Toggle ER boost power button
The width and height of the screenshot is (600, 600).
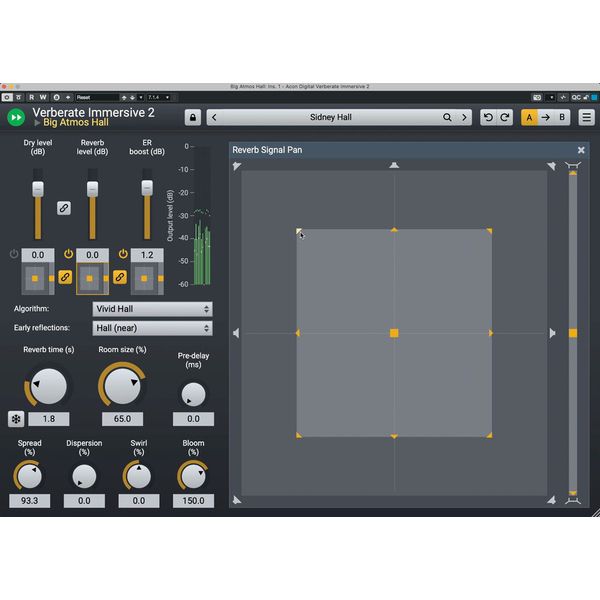pyautogui.click(x=123, y=254)
